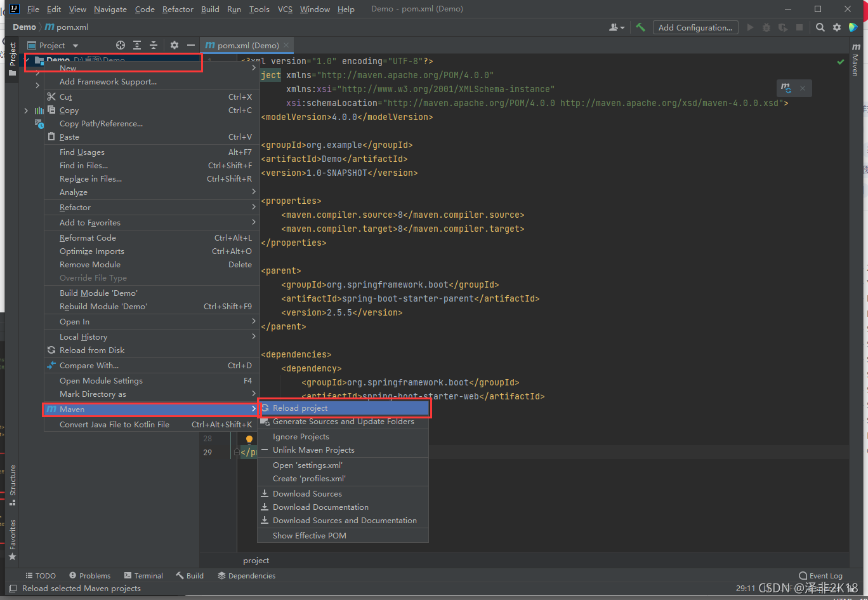
Task: Click the yellow lightbulb intention icon
Action: coord(249,439)
